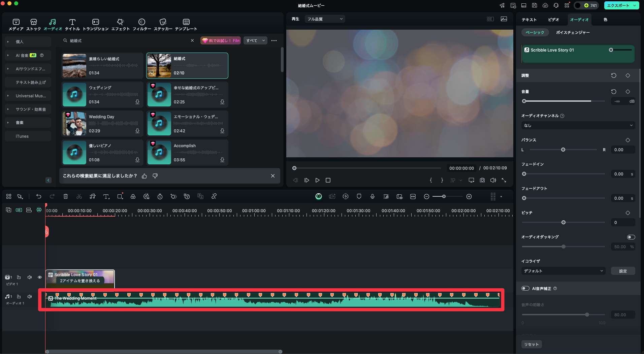Open the playback quality dropdown
644x354 pixels.
coord(325,19)
